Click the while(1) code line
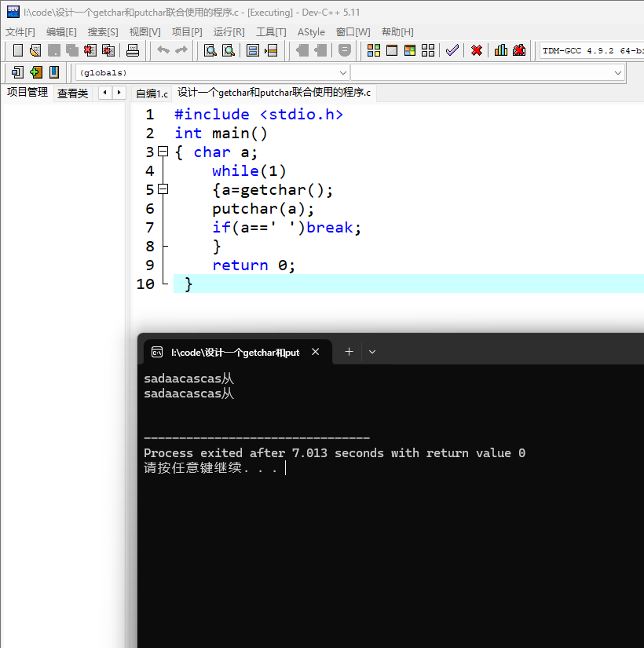Image resolution: width=644 pixels, height=648 pixels. coord(249,171)
